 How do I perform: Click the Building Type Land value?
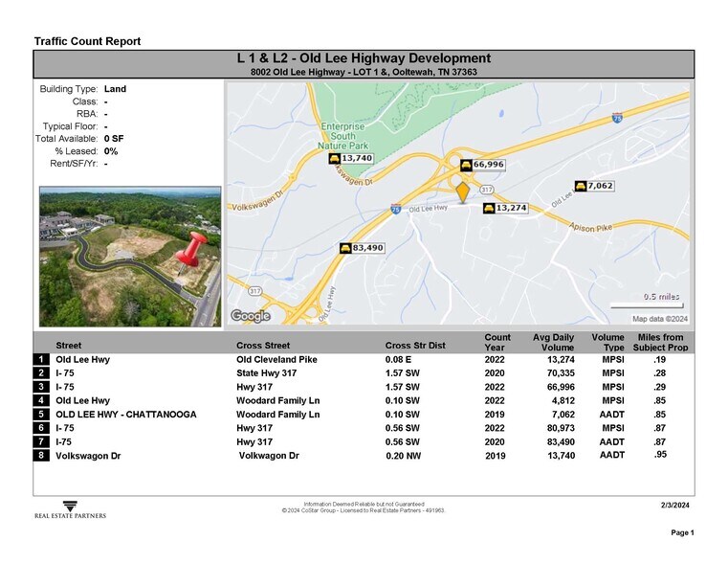tap(115, 89)
